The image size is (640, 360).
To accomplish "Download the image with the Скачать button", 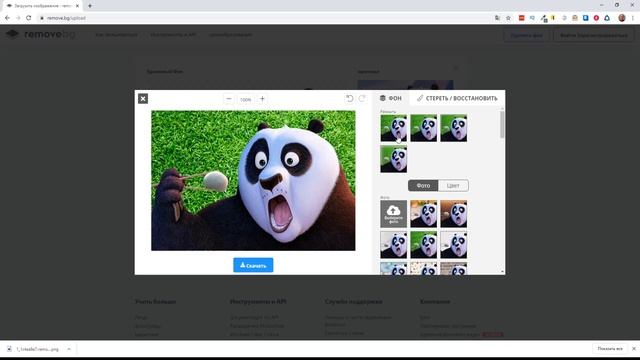I will click(253, 265).
